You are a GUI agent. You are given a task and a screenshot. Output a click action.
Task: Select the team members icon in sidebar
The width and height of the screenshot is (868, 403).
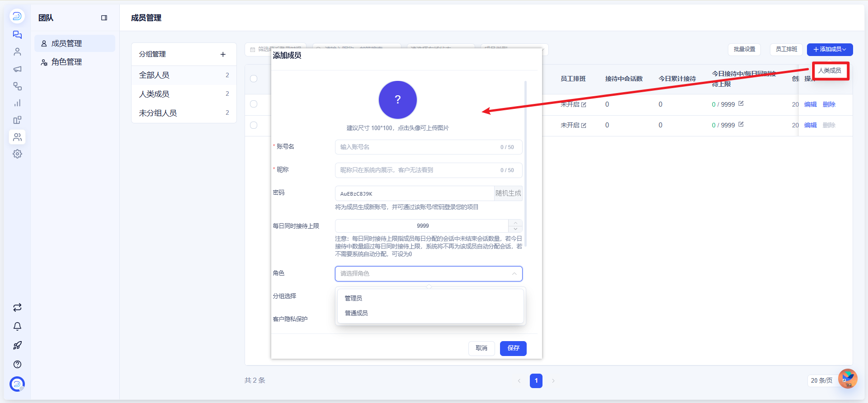tap(17, 137)
